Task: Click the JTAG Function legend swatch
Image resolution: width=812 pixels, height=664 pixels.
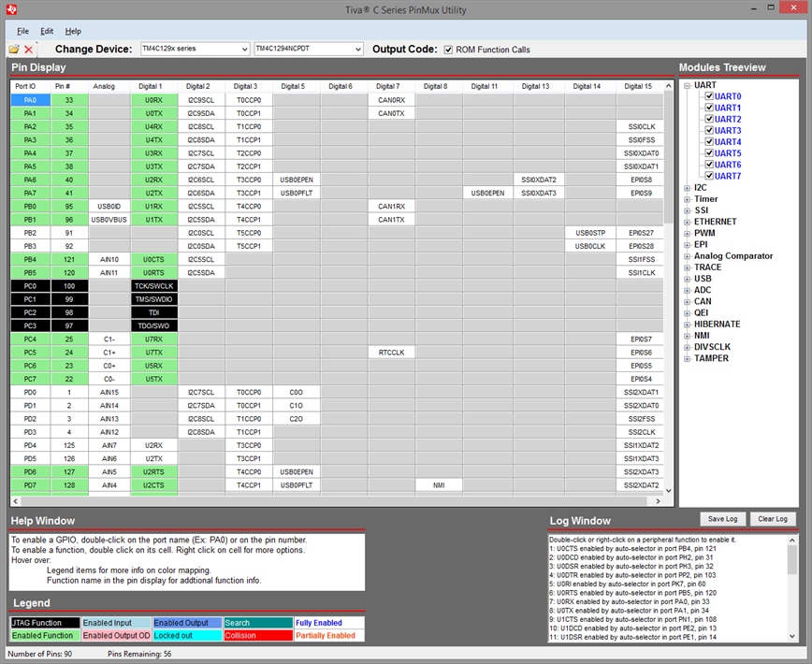Action: coord(45,623)
